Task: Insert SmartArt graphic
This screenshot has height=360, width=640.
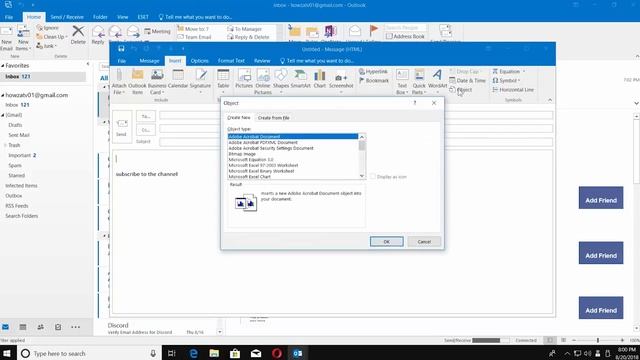Action: pos(300,79)
